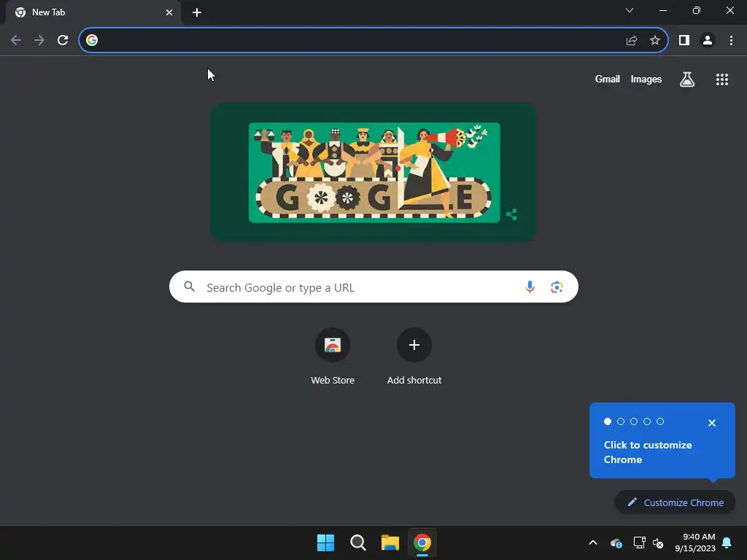
Task: Open the taskbar clock and date
Action: 695,542
